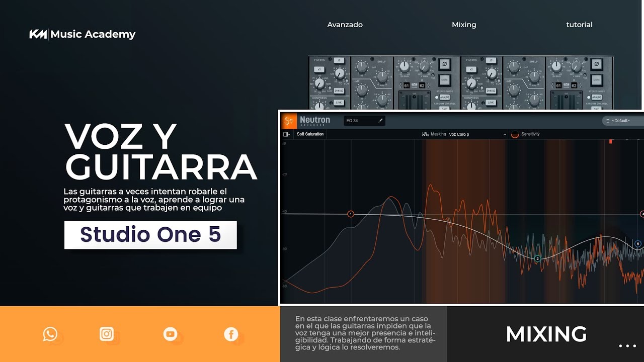The height and width of the screenshot is (362, 644).
Task: Toggle the x3 filter button on first strip
Action: pyautogui.click(x=319, y=69)
